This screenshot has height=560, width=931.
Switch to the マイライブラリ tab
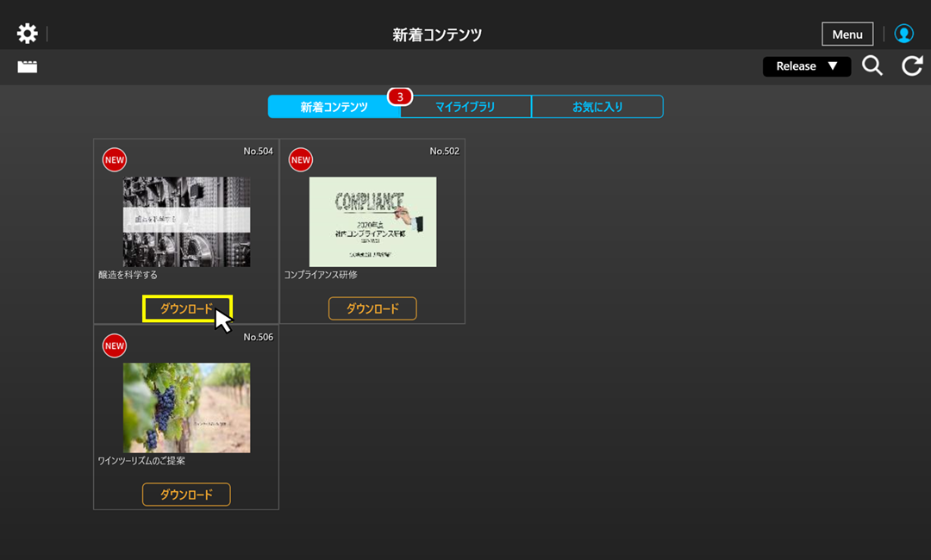465,107
